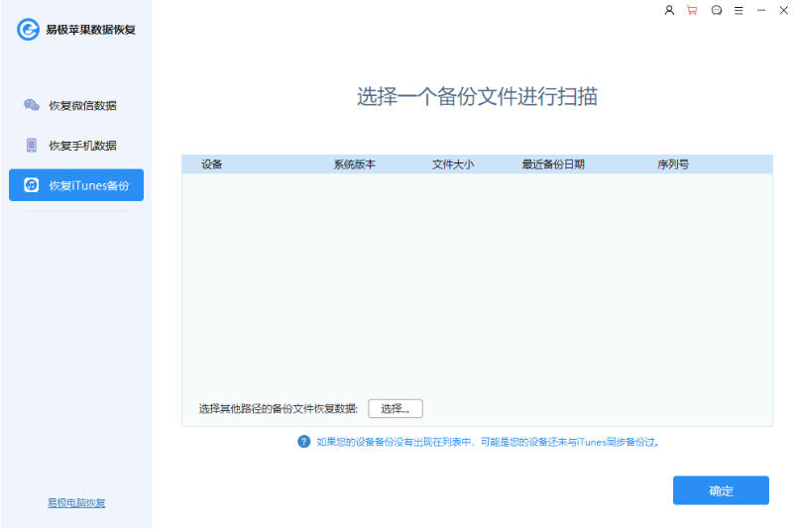Click the 设备 column header

211,164
